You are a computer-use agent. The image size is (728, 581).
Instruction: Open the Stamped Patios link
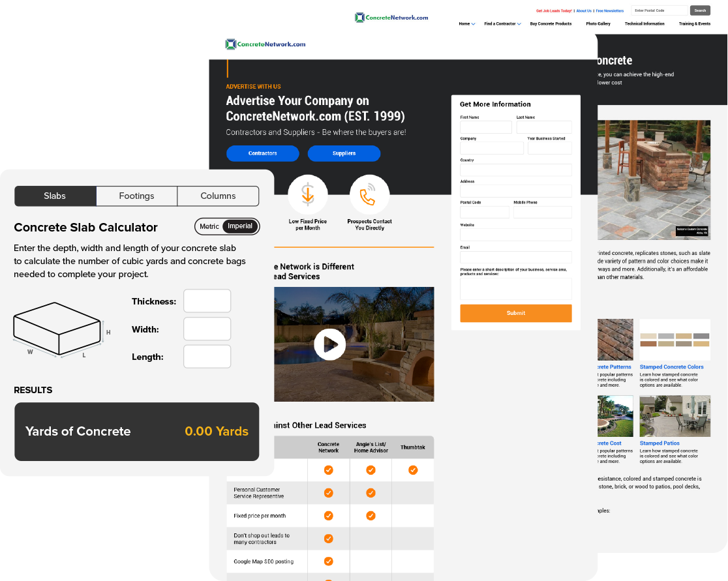coord(660,443)
